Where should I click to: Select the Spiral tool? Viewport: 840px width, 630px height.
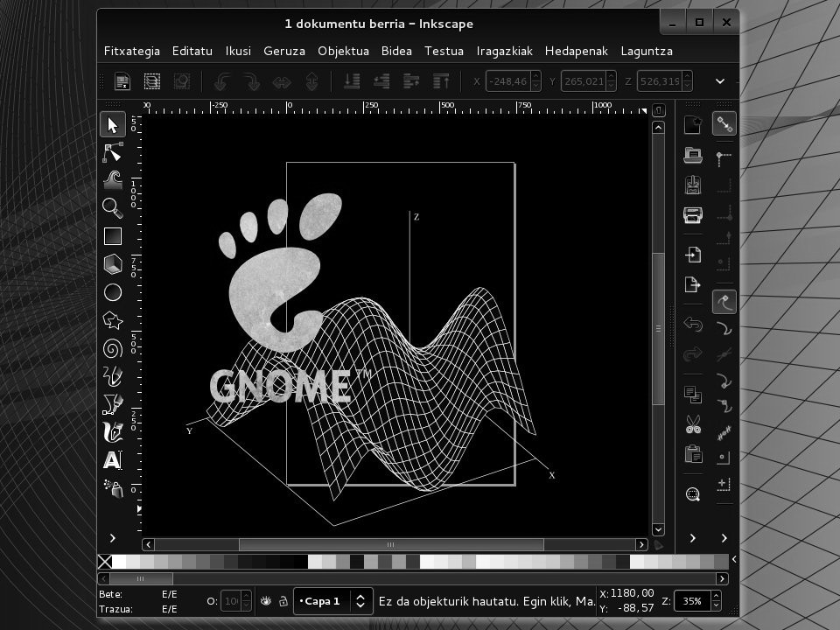(113, 348)
